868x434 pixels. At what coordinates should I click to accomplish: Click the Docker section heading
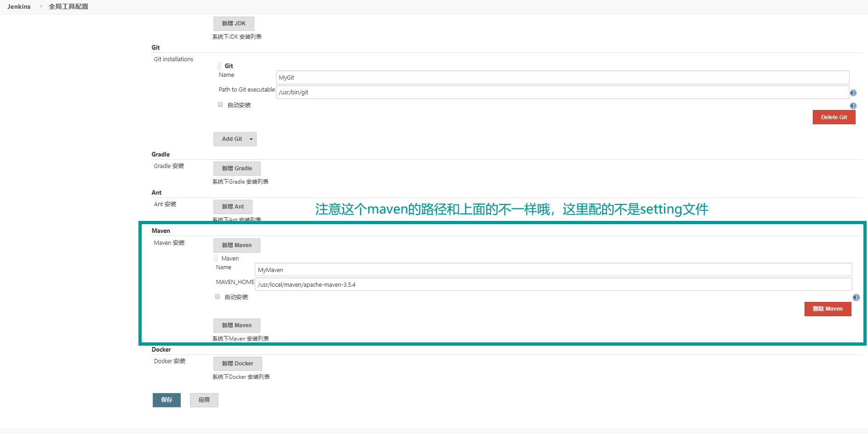(x=161, y=349)
